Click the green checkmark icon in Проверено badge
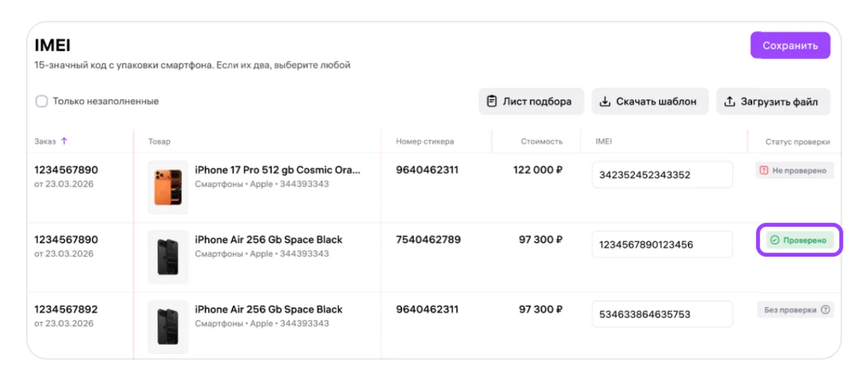868x379 pixels. point(774,240)
